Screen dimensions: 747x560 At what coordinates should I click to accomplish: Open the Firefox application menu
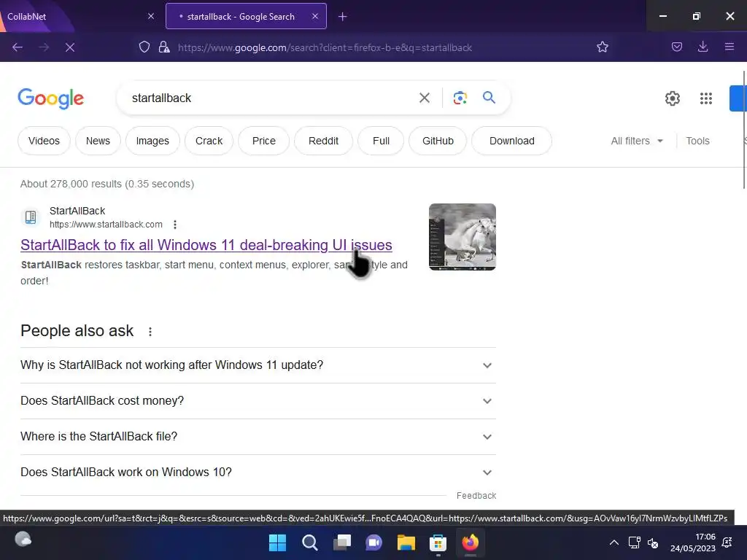[729, 47]
